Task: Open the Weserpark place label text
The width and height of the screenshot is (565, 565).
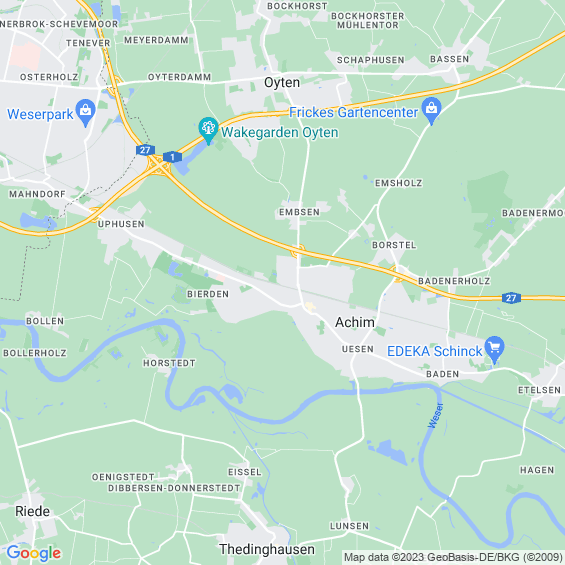Action: [x=40, y=114]
